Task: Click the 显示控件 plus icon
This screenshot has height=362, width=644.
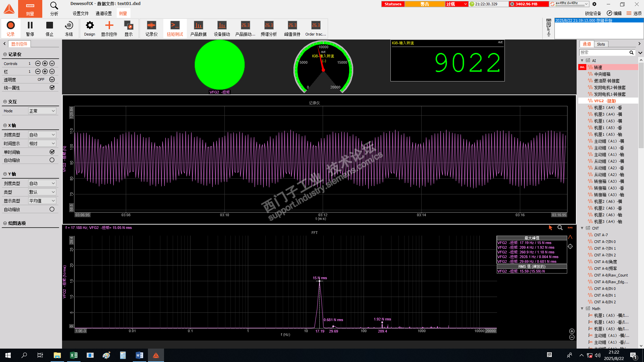Action: (109, 25)
